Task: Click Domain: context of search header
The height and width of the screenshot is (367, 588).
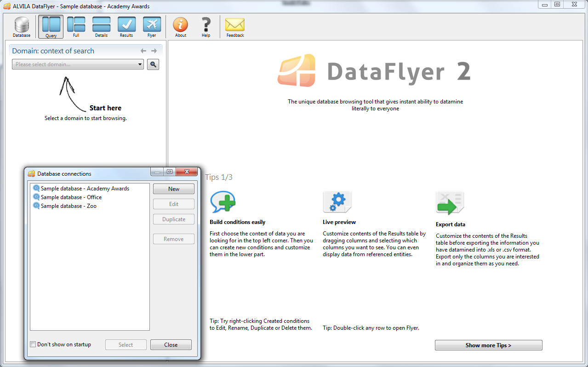Action: tap(53, 51)
